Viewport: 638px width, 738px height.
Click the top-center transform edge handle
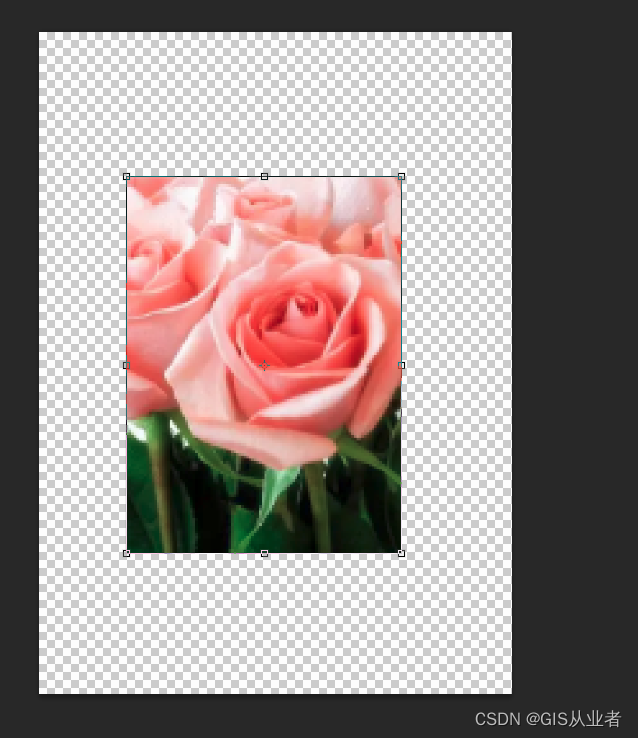tap(264, 176)
